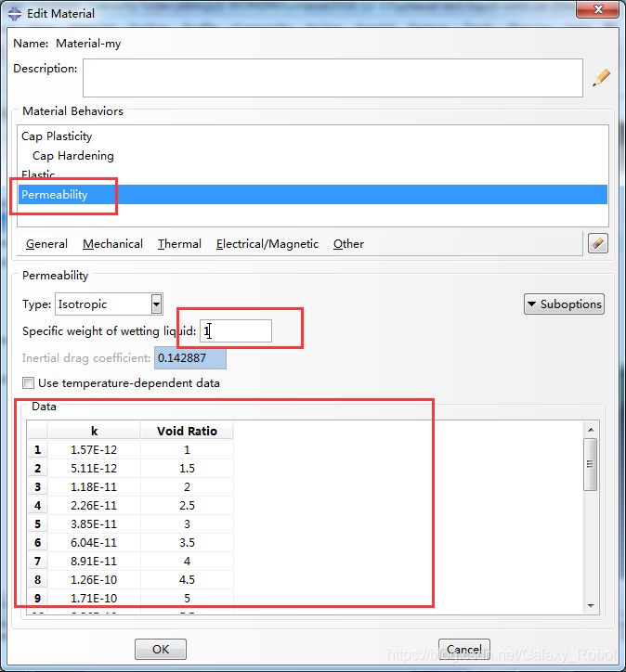Expand the Suboptions menu button
The height and width of the screenshot is (672, 626).
[564, 304]
